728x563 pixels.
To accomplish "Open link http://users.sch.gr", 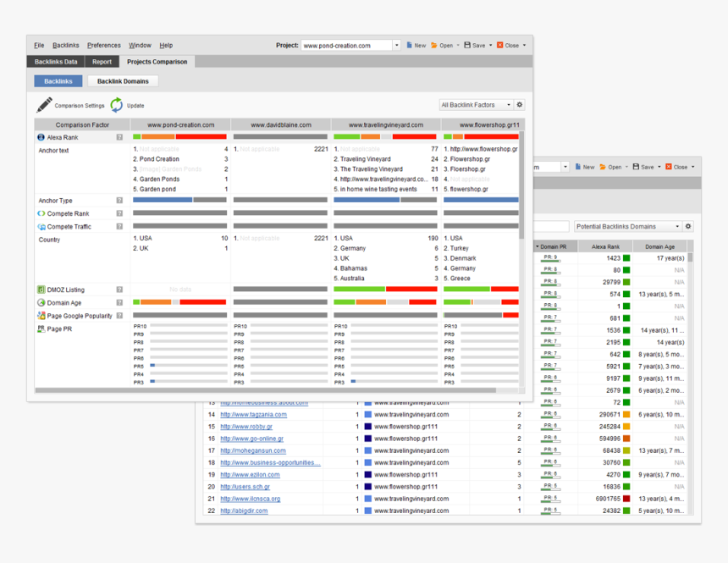I will pyautogui.click(x=245, y=487).
